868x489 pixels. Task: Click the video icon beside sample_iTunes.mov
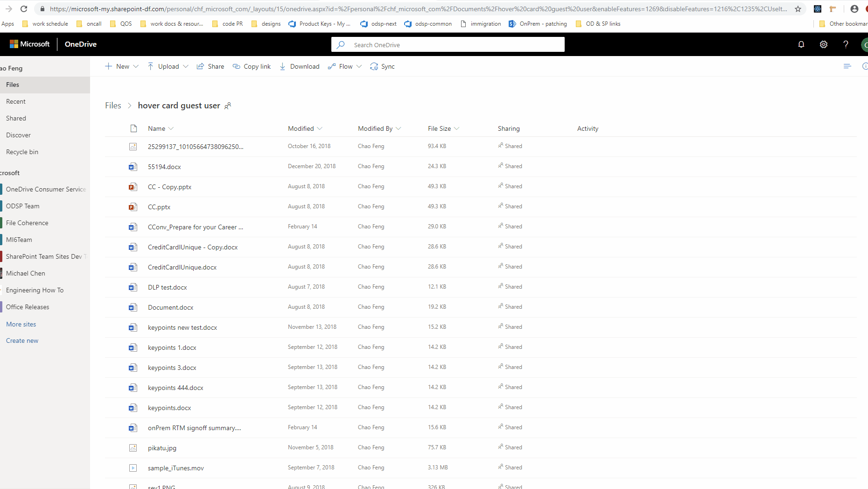pos(133,468)
